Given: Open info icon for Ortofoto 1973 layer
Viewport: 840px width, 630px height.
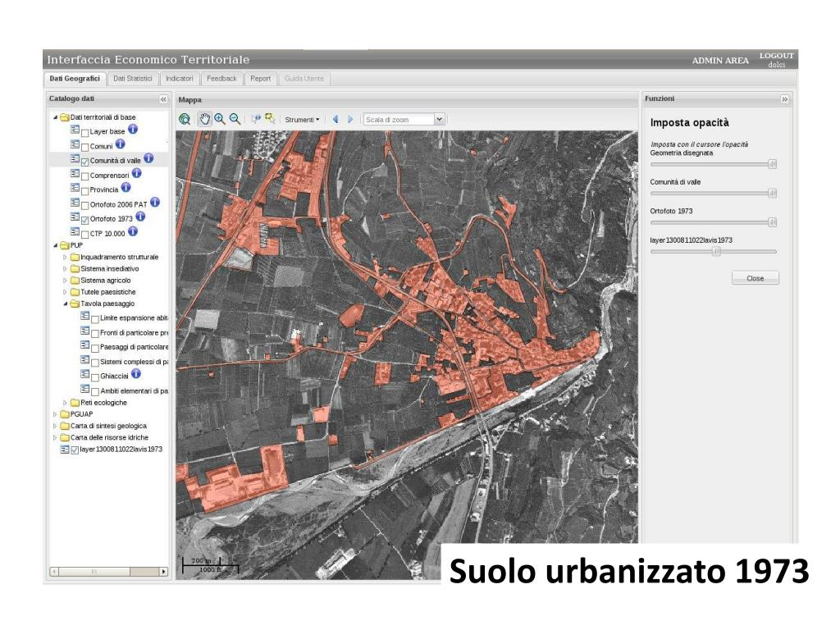Looking at the screenshot, I should pos(140,217).
